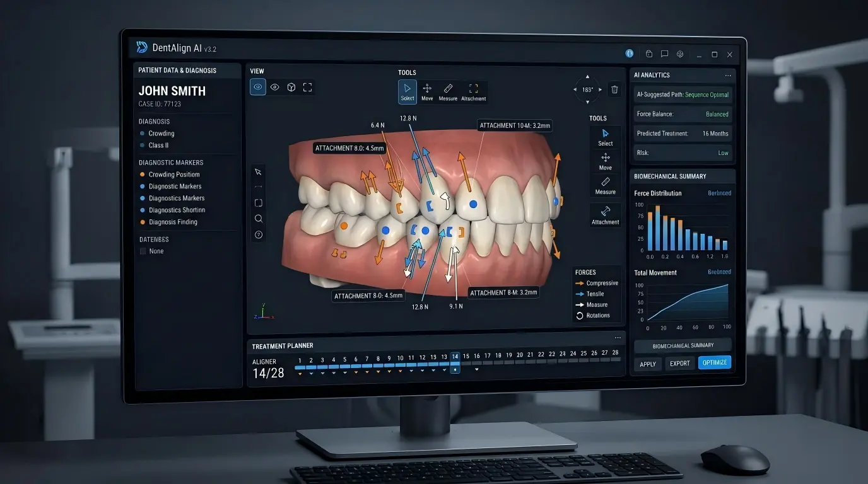Click the Measure entry in Forces legend

[x=592, y=305]
